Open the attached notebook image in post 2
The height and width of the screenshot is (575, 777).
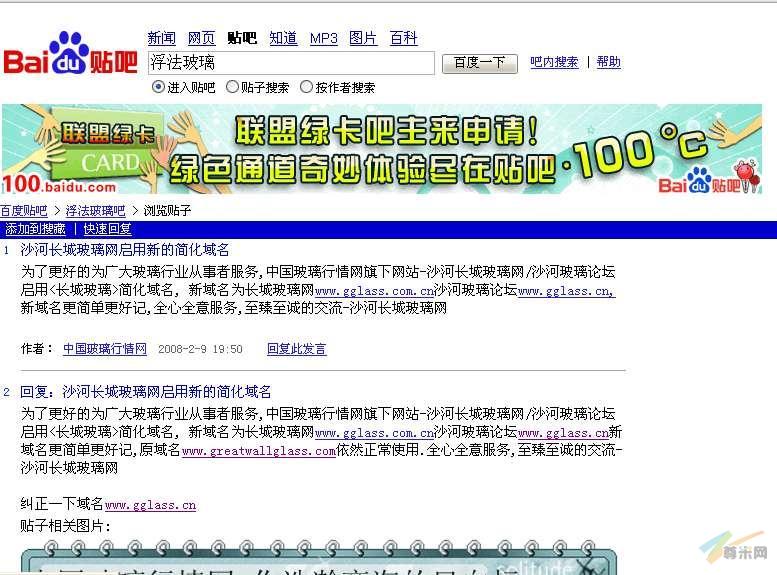point(320,558)
